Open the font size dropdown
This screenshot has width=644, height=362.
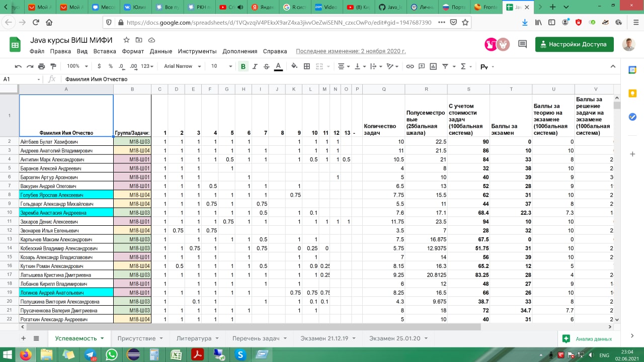pyautogui.click(x=221, y=66)
